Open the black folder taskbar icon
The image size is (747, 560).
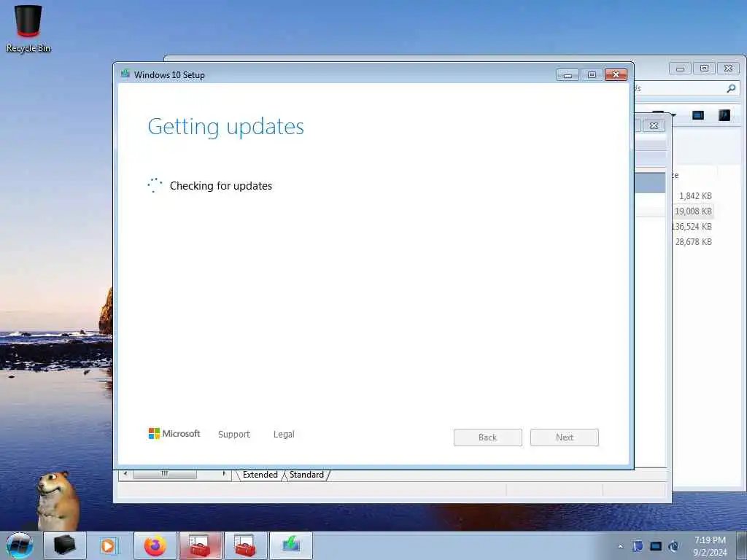(x=65, y=545)
